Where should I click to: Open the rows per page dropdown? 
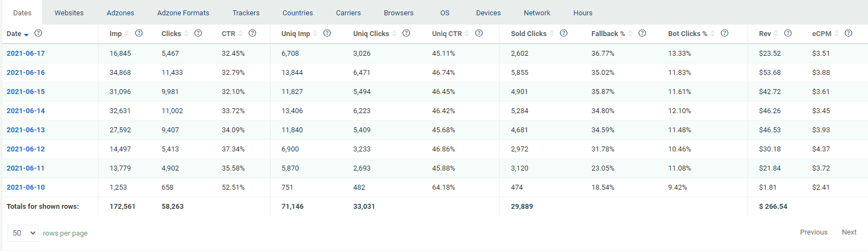coord(23,233)
